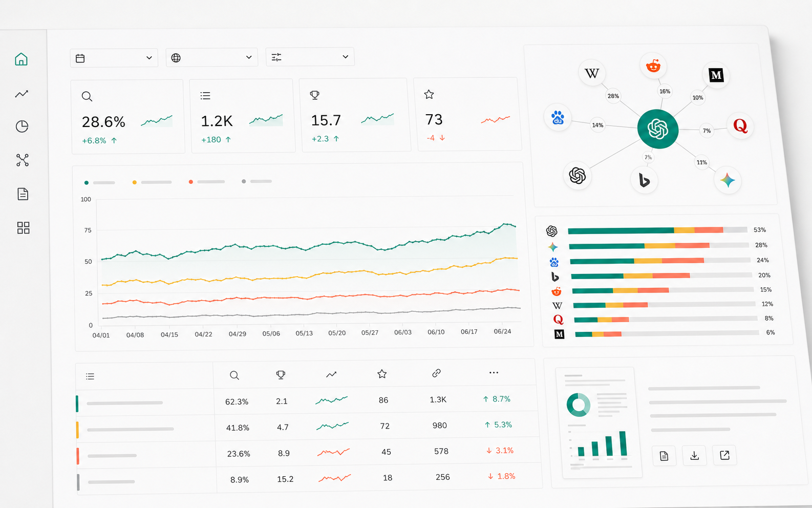Viewport: 812px width, 508px height.
Task: Select the Bing node in the network graph
Action: click(x=644, y=180)
